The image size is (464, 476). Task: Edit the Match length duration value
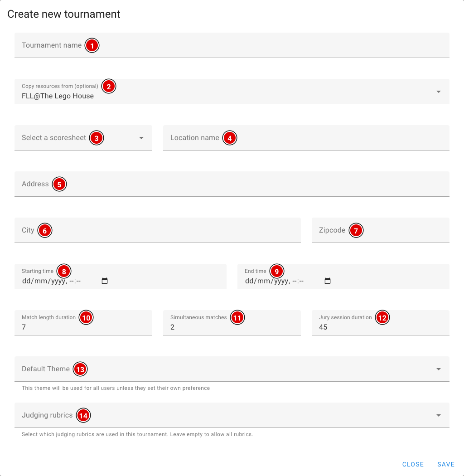[83, 323]
